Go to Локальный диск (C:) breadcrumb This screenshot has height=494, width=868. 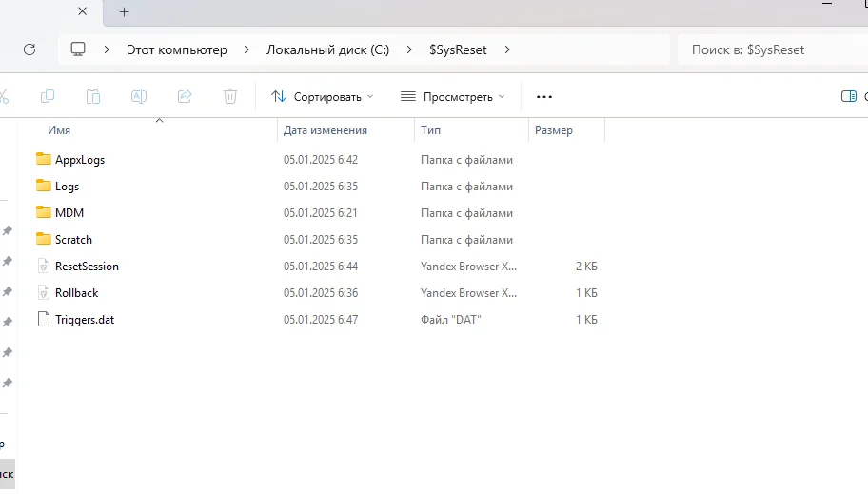click(327, 49)
